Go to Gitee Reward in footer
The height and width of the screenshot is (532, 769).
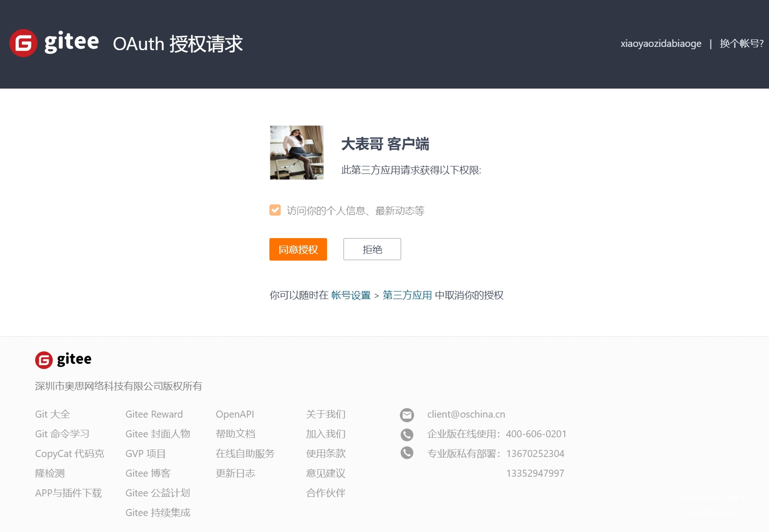coord(154,414)
